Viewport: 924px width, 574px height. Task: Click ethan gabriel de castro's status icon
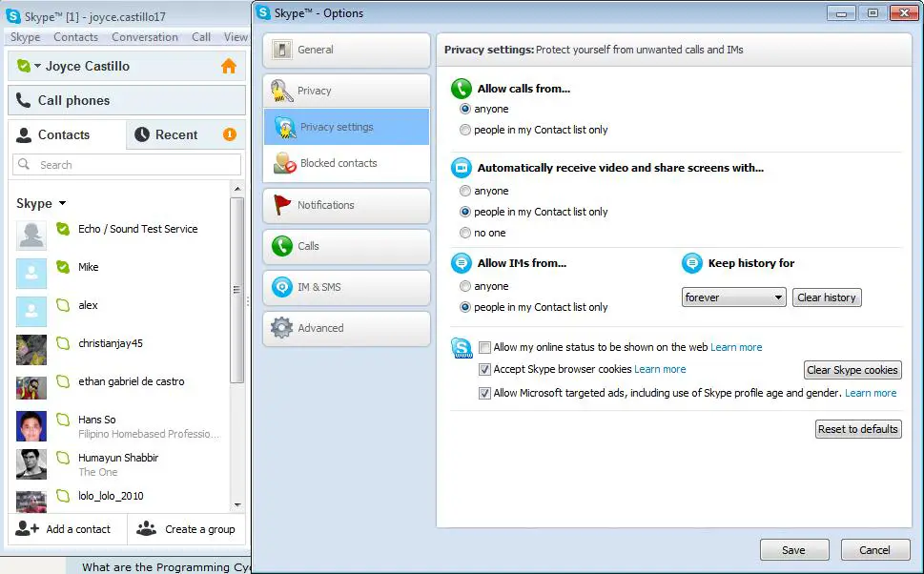pos(63,381)
